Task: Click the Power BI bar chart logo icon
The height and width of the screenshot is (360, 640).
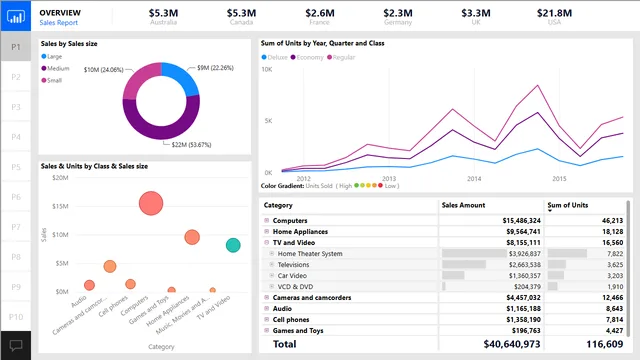Action: coord(16,16)
